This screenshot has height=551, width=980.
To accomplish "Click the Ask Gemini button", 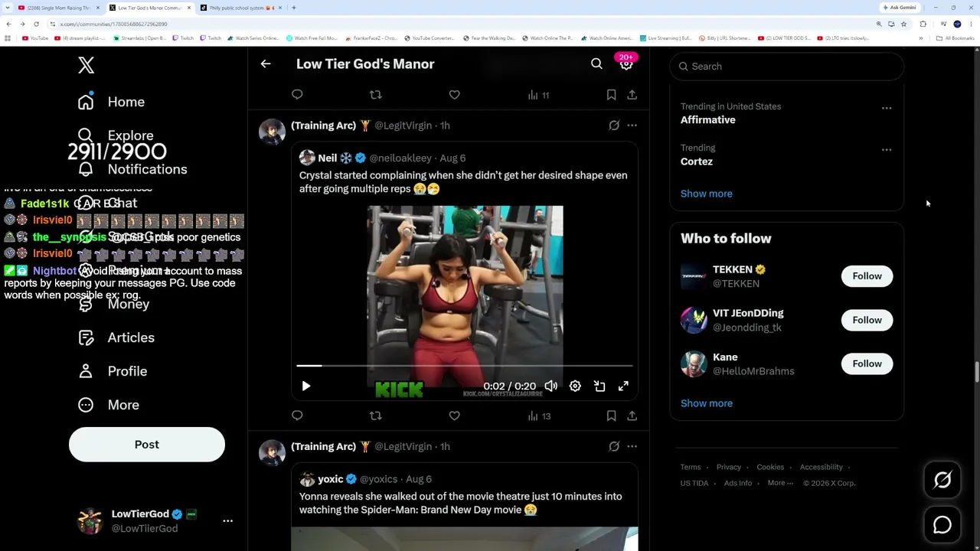I will tap(900, 8).
